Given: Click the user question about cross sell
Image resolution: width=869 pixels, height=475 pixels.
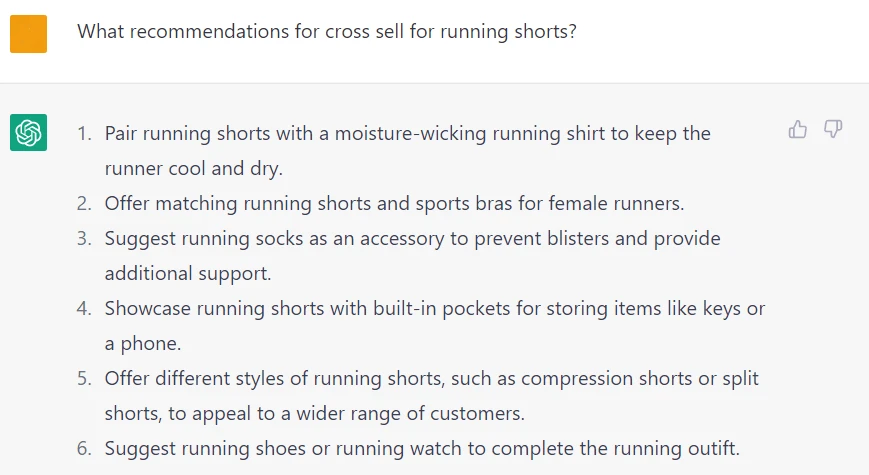Looking at the screenshot, I should [x=327, y=32].
